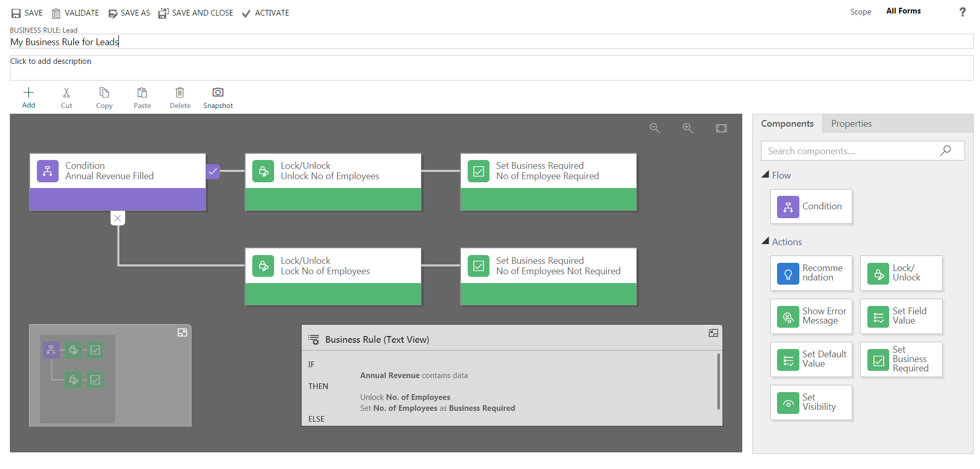Viewport: 980px width, 469px height.
Task: Click the Activate button
Action: coord(266,13)
